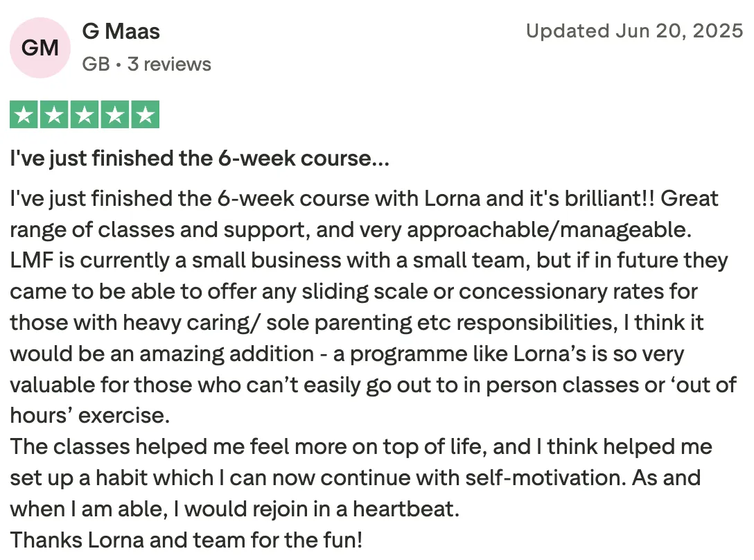The height and width of the screenshot is (560, 754).
Task: Click the Updated Jun 20, 2025 date
Action: (x=634, y=30)
